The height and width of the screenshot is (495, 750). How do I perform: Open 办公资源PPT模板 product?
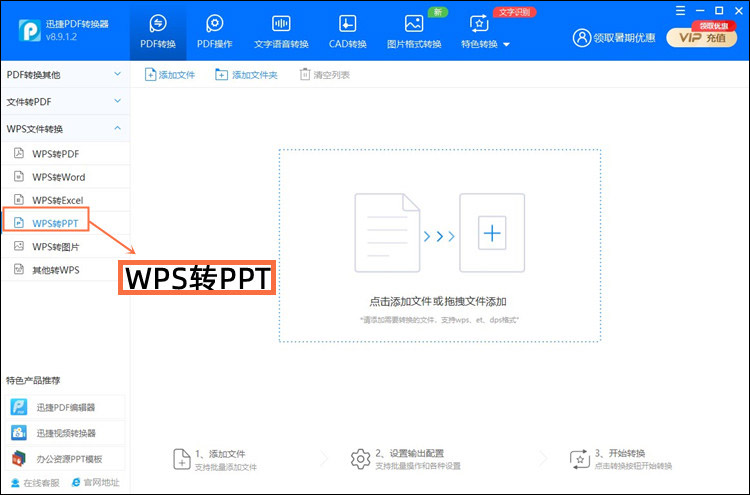coord(66,459)
